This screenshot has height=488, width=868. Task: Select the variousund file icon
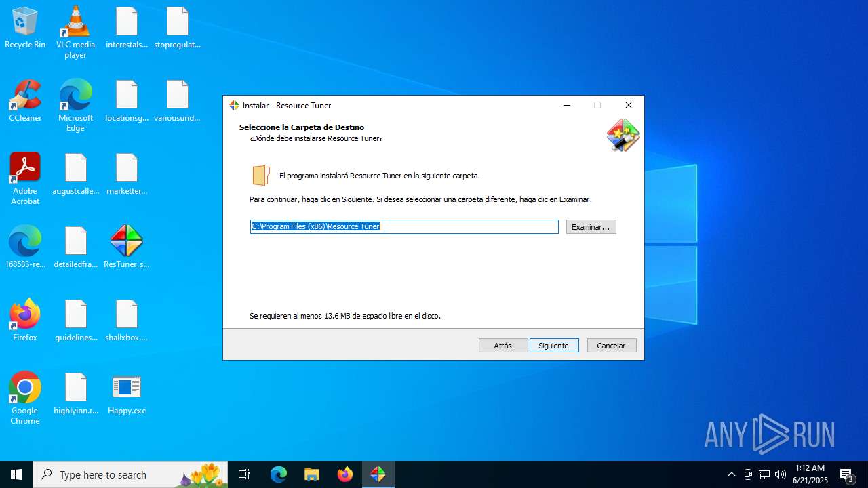pyautogui.click(x=178, y=102)
